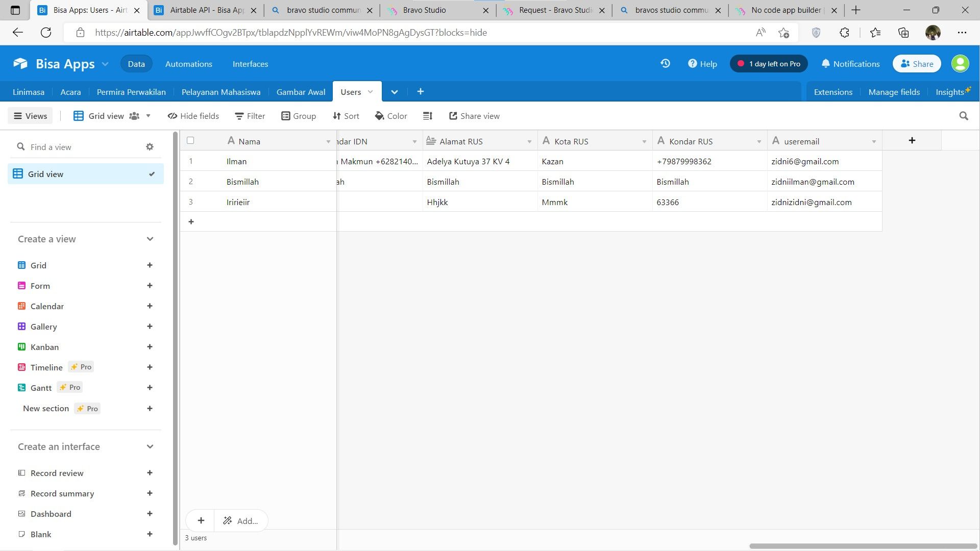Click the Filter toolbar button
The height and width of the screenshot is (551, 980).
tap(250, 116)
